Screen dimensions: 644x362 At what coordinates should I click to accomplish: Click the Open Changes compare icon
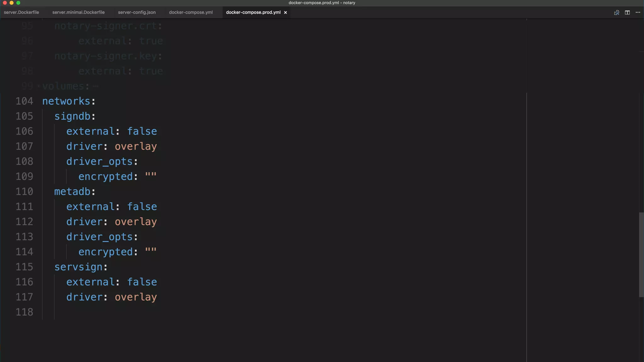click(x=617, y=13)
